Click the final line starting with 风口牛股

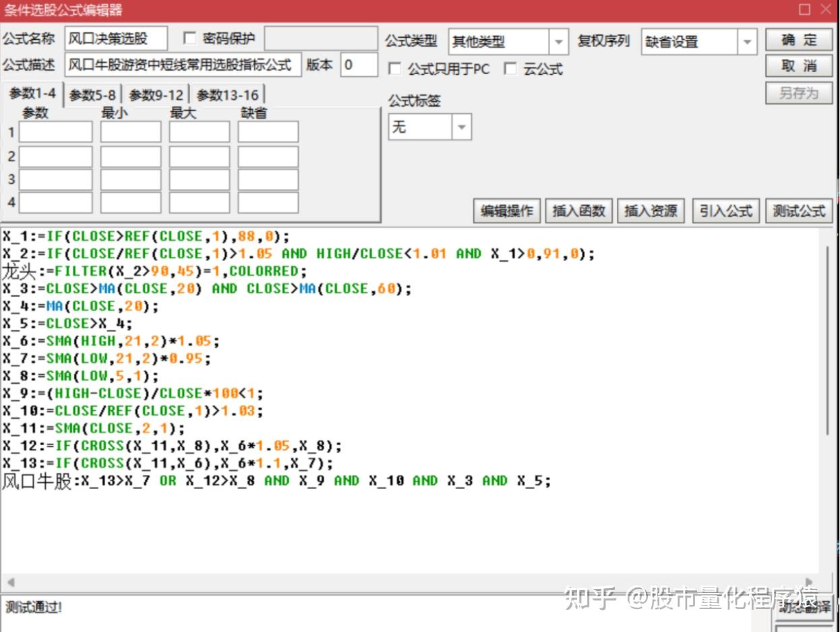point(276,481)
